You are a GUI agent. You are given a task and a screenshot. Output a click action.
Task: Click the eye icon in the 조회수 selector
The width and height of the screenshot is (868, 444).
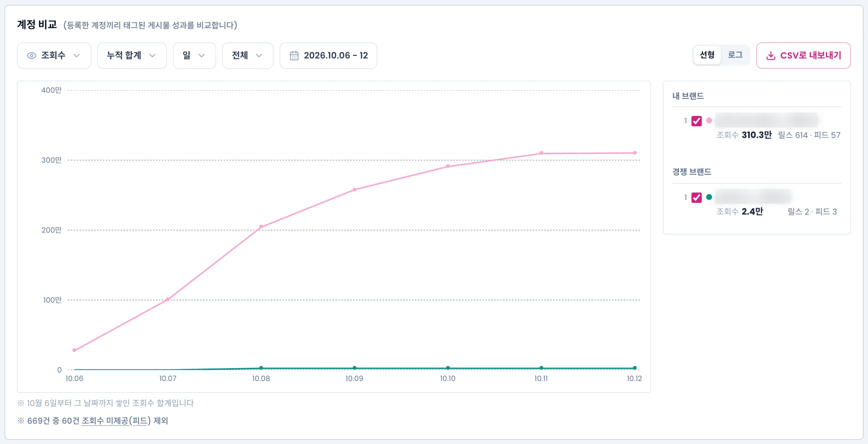32,56
